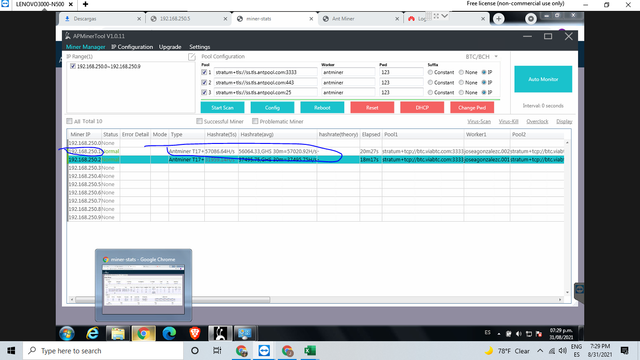Image resolution: width=640 pixels, height=360 pixels.
Task: Select None suffix for Pool 2
Action: [461, 82]
